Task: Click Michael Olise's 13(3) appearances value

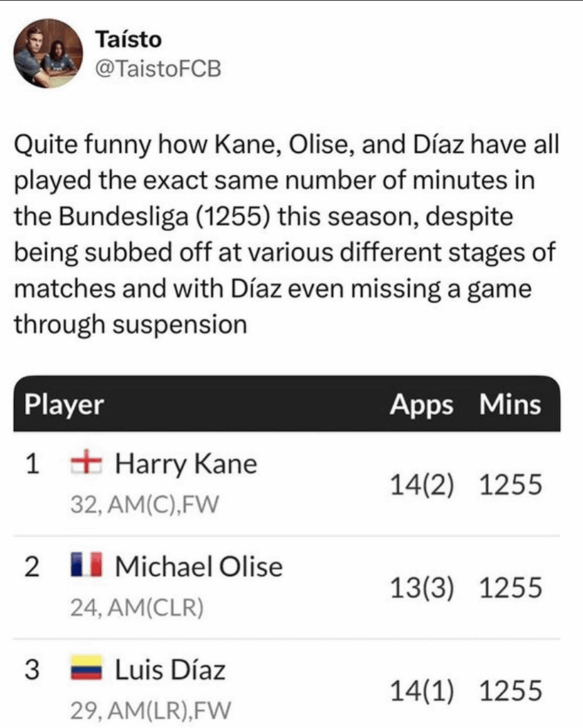Action: click(x=422, y=589)
